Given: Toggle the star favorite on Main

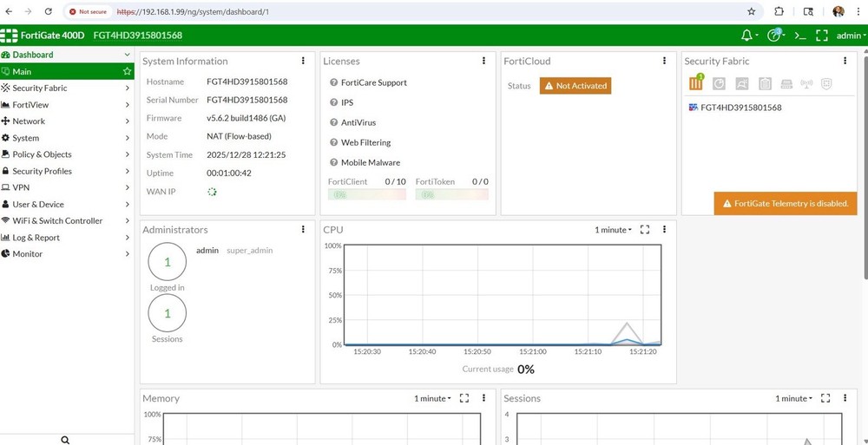Looking at the screenshot, I should click(x=127, y=71).
